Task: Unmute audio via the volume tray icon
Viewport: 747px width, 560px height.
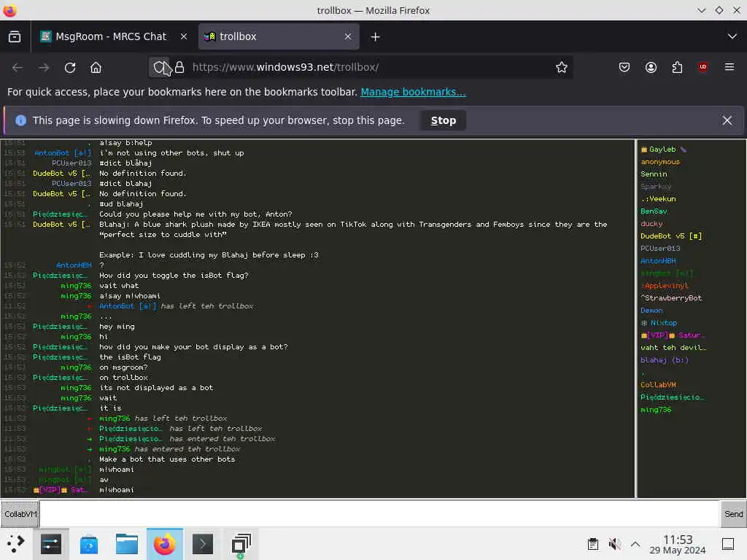Action: coord(614,544)
